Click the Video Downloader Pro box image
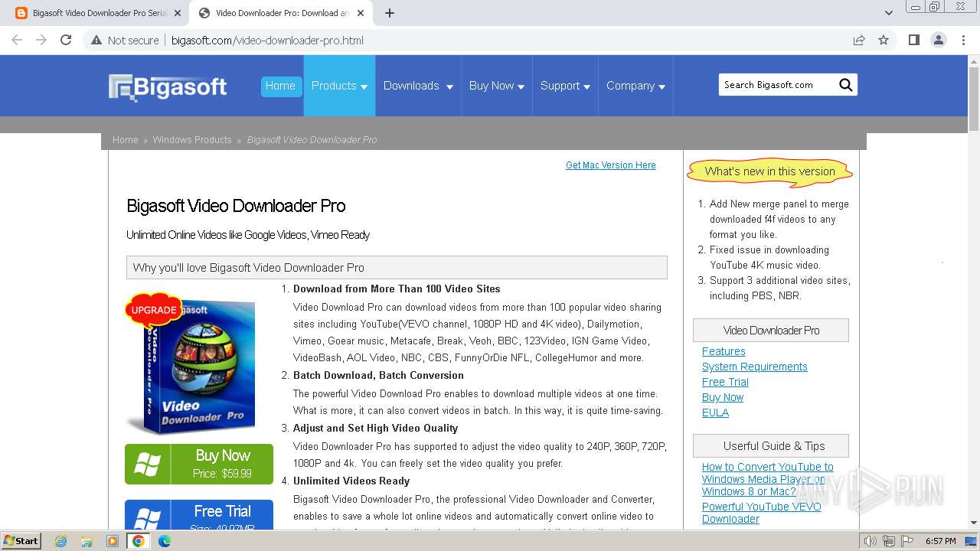This screenshot has height=551, width=980. [x=191, y=364]
